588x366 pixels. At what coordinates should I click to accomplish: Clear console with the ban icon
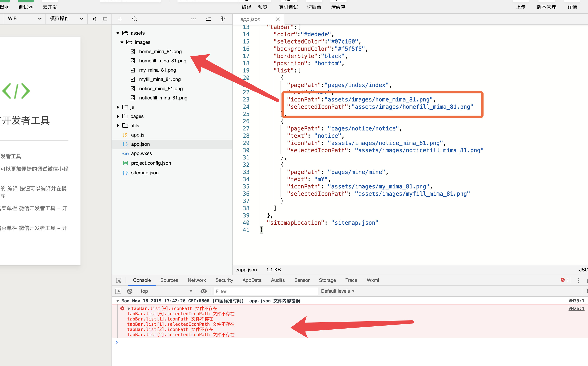click(x=130, y=291)
